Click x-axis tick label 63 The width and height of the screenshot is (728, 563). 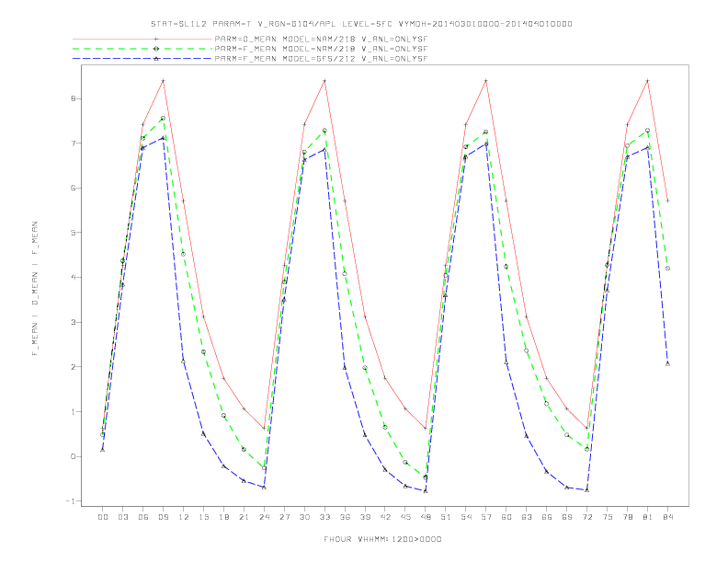click(x=527, y=517)
